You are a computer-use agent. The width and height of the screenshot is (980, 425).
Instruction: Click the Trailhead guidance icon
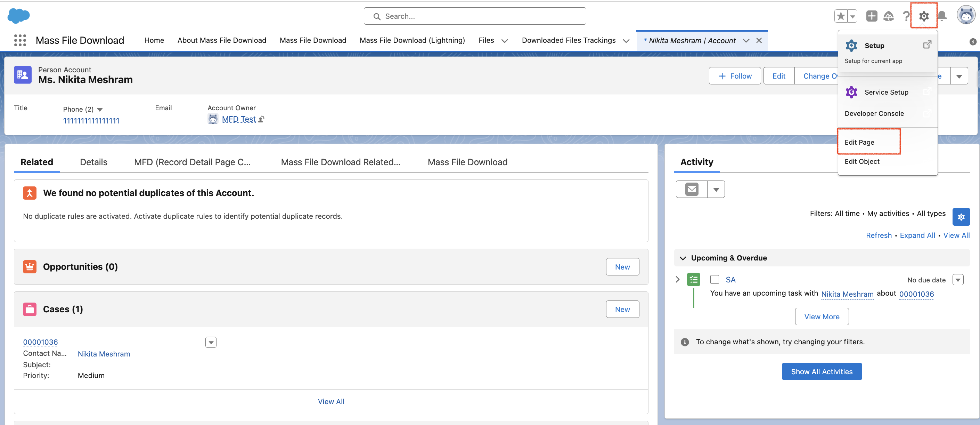(x=888, y=16)
